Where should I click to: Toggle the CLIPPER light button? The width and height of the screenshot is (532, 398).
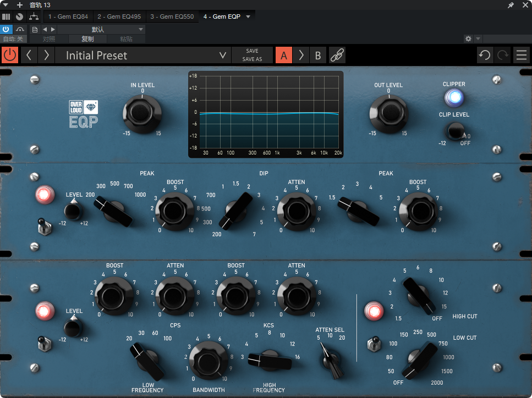coord(454,97)
